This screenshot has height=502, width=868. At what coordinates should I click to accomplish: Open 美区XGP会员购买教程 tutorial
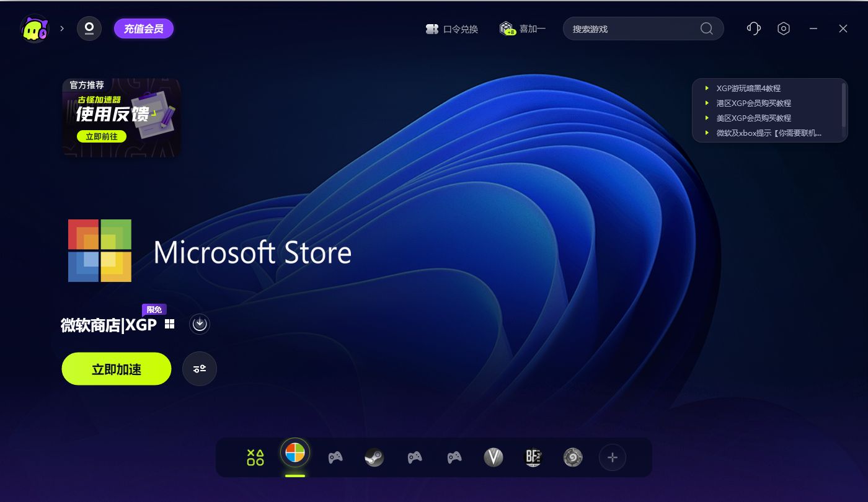point(754,118)
